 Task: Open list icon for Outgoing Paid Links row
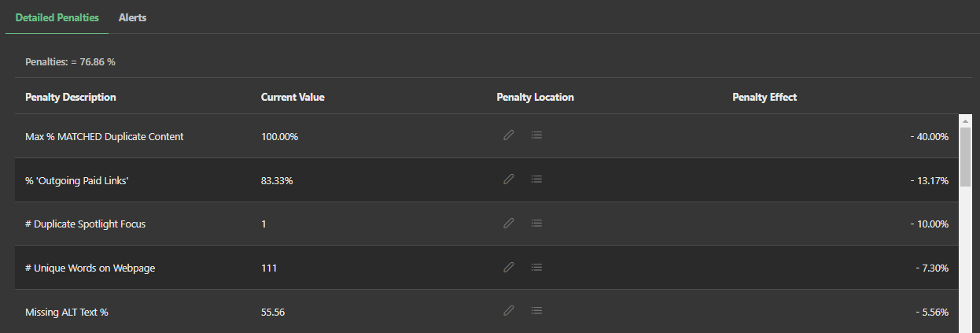click(536, 179)
